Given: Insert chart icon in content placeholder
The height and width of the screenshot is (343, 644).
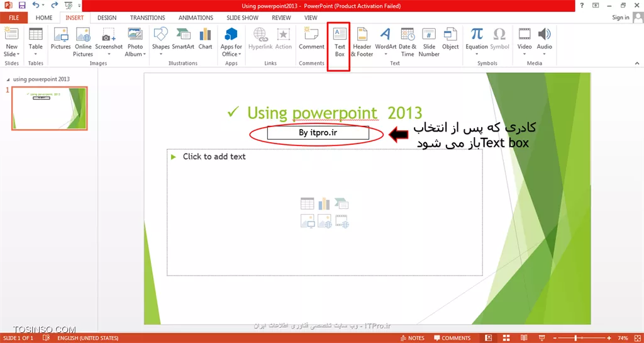Looking at the screenshot, I should [325, 203].
